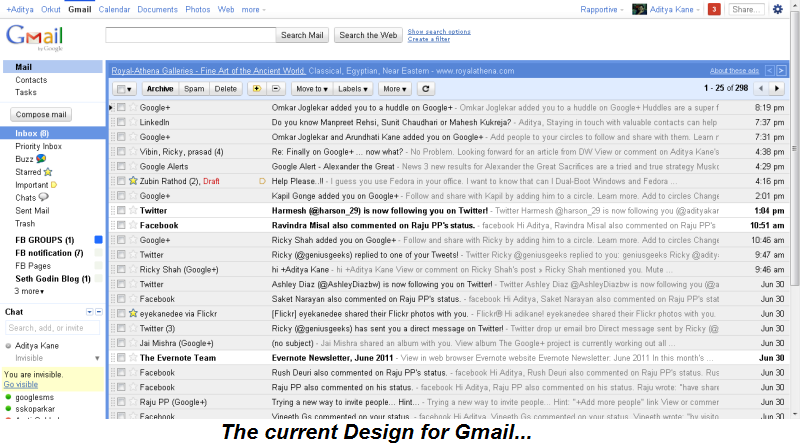The image size is (800, 443).
Task: Star the Vibin, Ricky, prasad message
Action: (133, 152)
